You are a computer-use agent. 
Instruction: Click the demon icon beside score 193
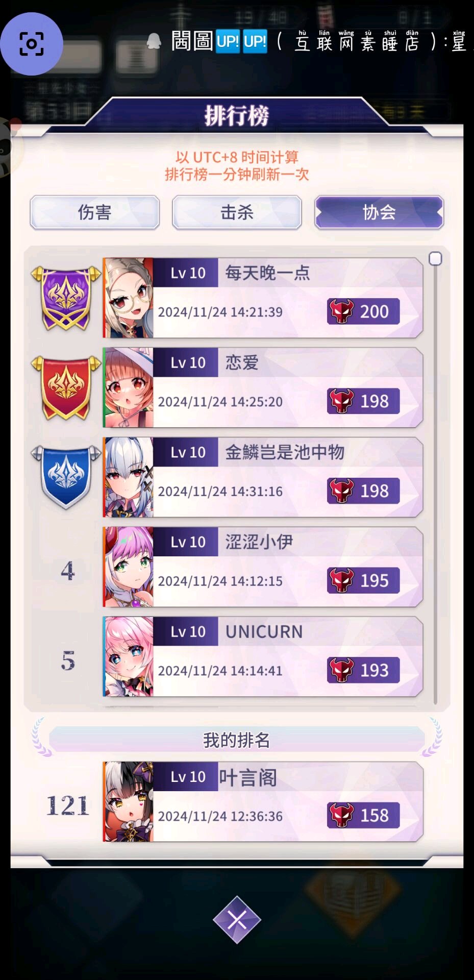tap(342, 670)
